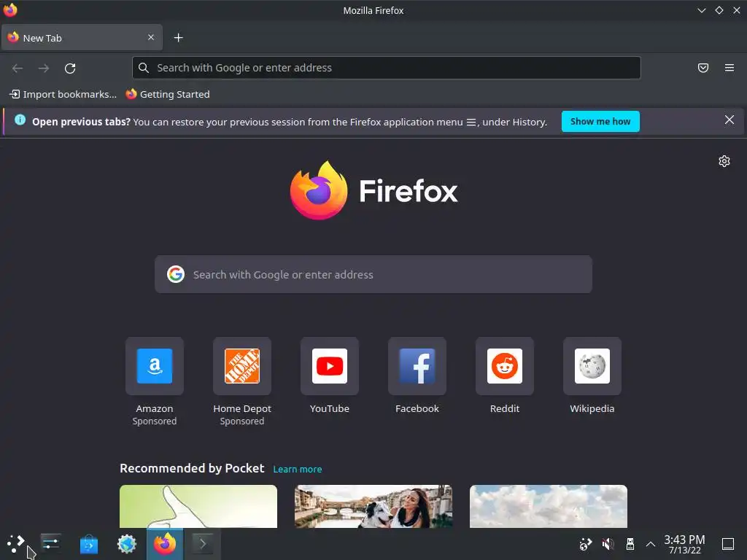Open the globe gear taskbar application
Viewport: 747px width, 560px height.
coord(127,544)
